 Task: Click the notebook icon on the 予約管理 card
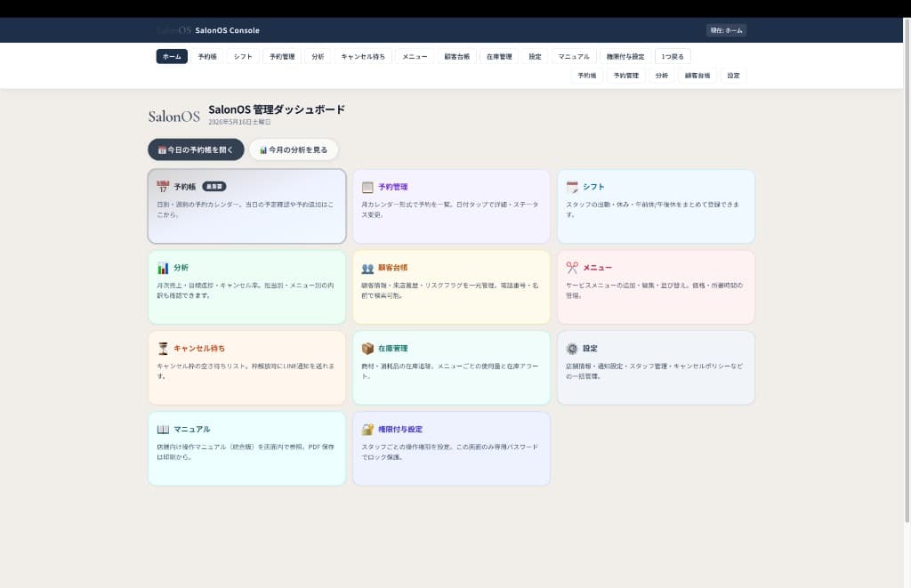coord(367,187)
